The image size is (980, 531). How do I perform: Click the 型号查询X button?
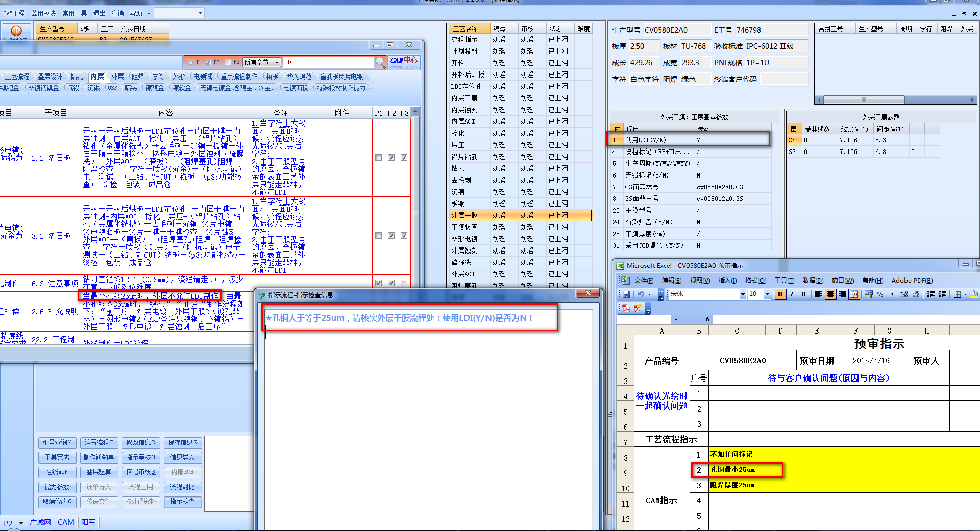57,443
